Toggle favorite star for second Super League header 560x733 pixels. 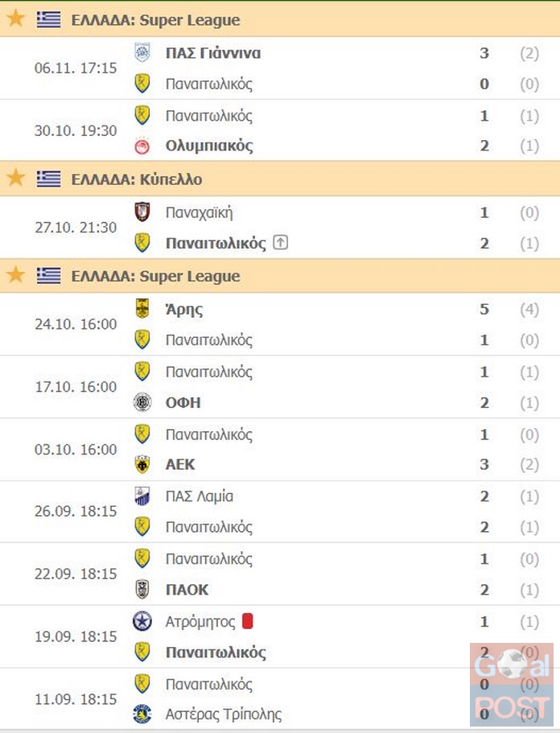[15, 275]
